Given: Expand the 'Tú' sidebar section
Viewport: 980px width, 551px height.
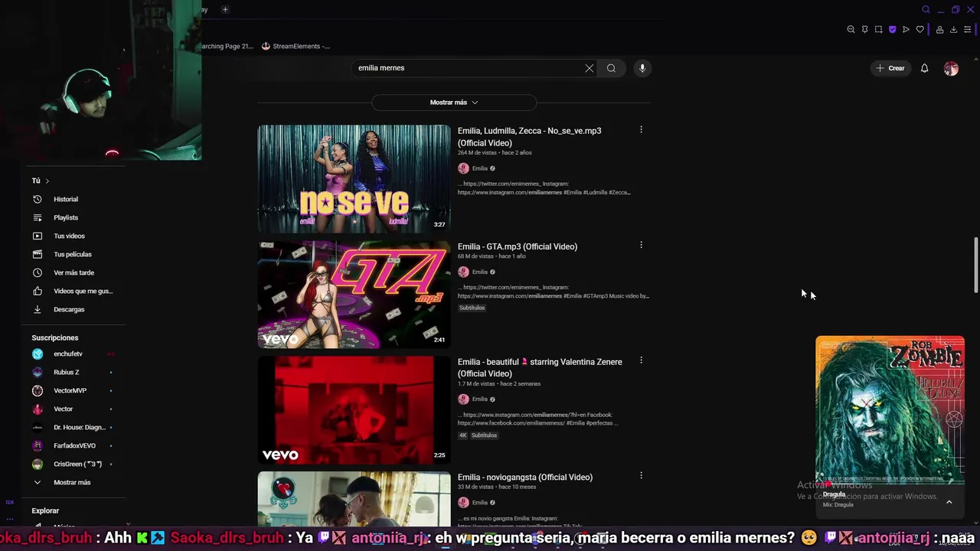Looking at the screenshot, I should tap(41, 181).
